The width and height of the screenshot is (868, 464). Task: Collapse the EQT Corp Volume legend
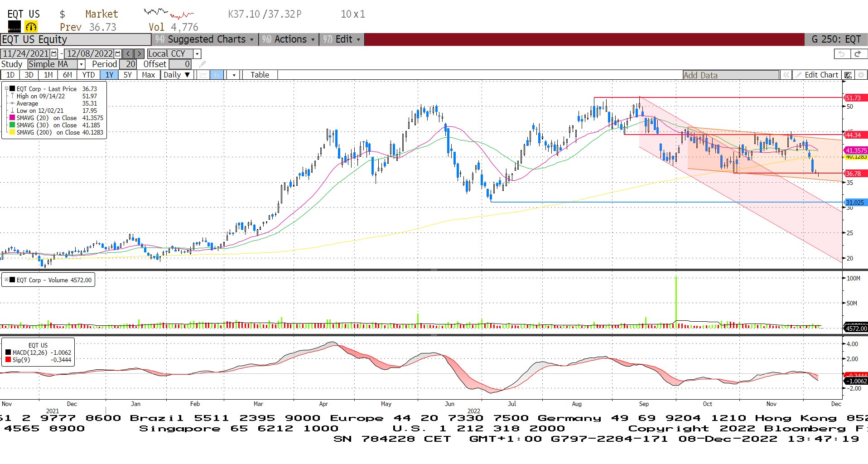6,280
